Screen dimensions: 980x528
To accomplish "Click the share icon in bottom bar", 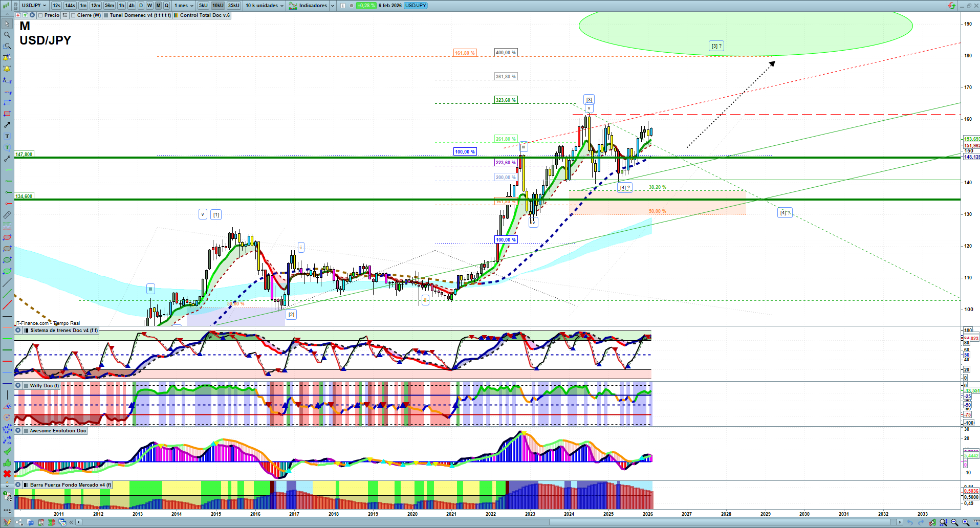I will [x=19, y=522].
